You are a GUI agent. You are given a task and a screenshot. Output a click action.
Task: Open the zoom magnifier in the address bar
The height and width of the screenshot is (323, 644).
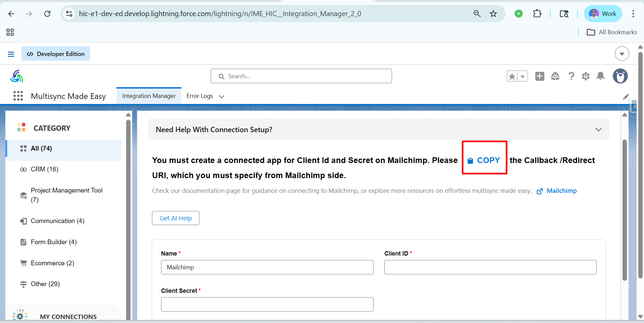point(477,14)
